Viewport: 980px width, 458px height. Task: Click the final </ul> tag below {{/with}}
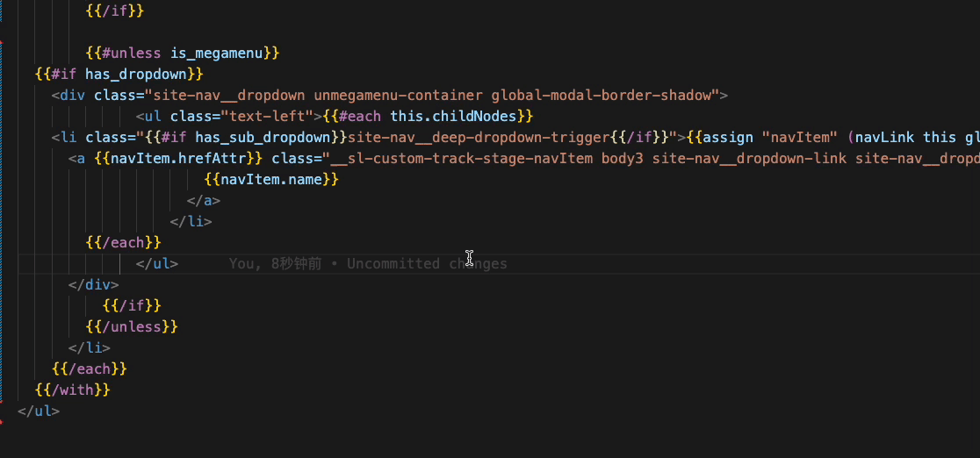39,411
